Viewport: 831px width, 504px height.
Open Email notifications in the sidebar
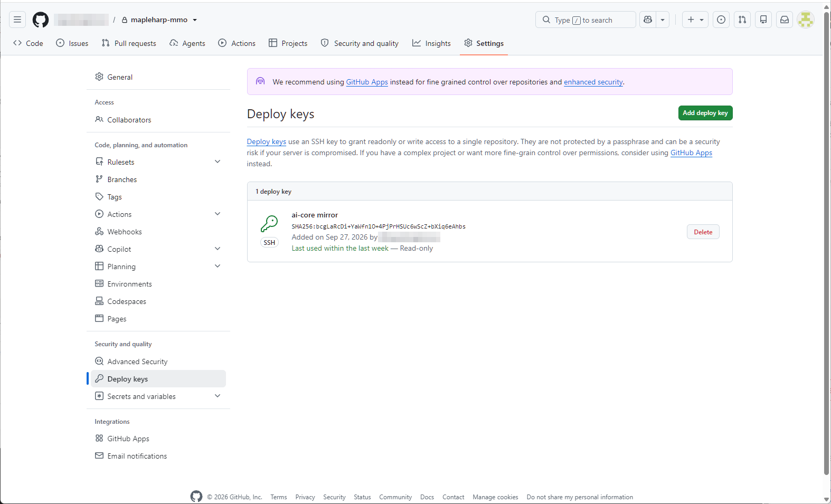click(158, 456)
